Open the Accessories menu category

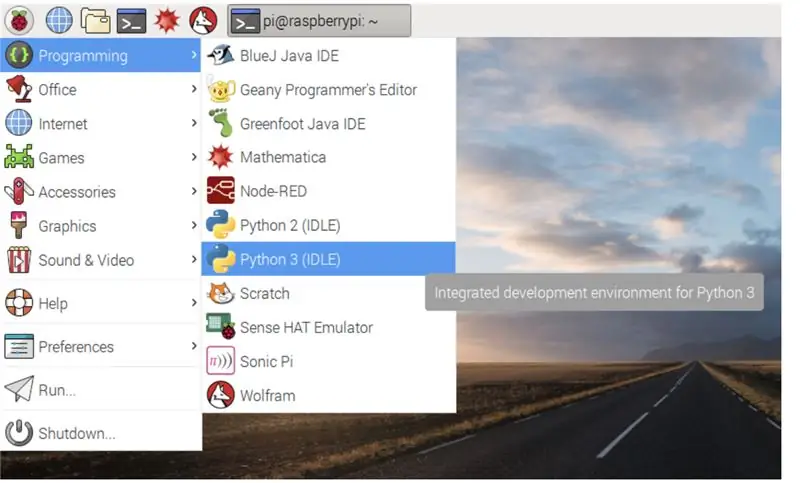[x=101, y=191]
